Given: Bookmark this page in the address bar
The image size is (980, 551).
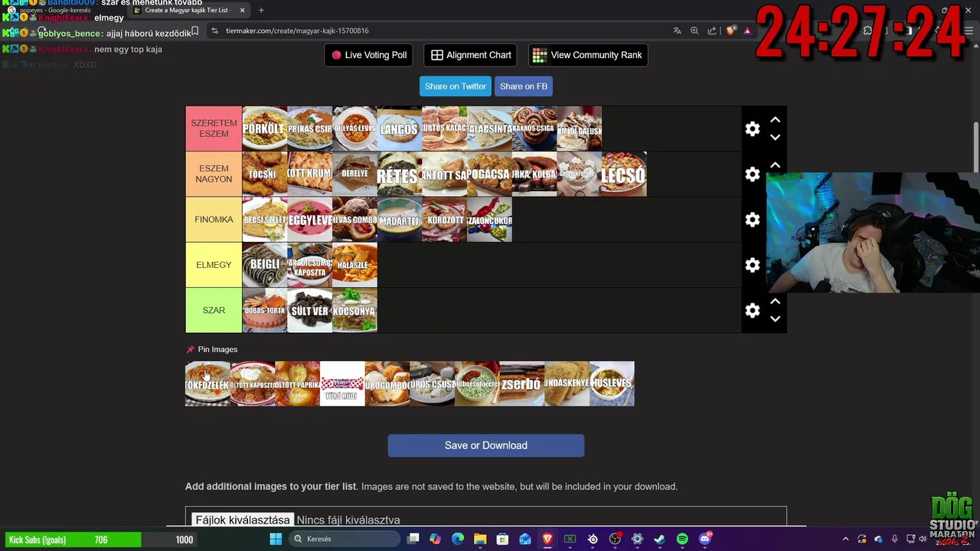Looking at the screenshot, I should pyautogui.click(x=195, y=31).
